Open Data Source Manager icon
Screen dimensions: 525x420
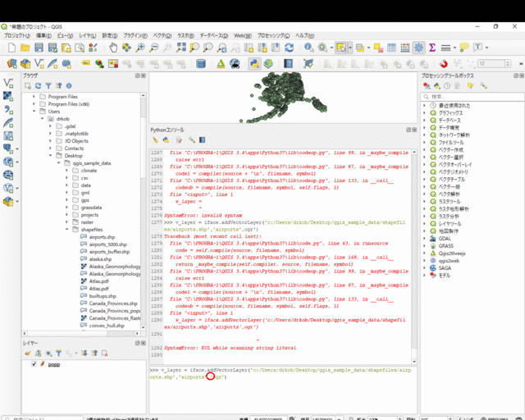point(11,64)
